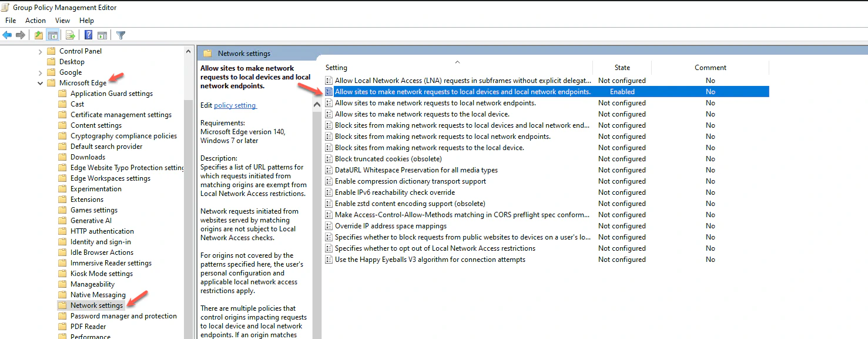Image resolution: width=868 pixels, height=339 pixels.
Task: Click policy icon of selected Enabled row
Action: (x=329, y=92)
